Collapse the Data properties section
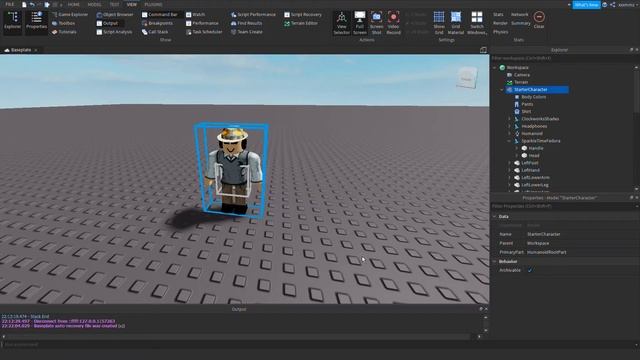 tap(495, 216)
